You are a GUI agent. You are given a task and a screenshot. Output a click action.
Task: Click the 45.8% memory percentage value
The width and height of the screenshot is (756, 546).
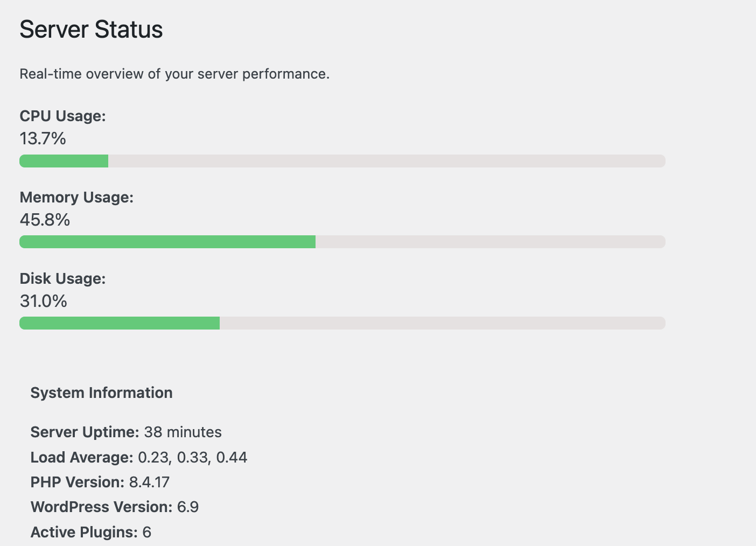pyautogui.click(x=45, y=220)
